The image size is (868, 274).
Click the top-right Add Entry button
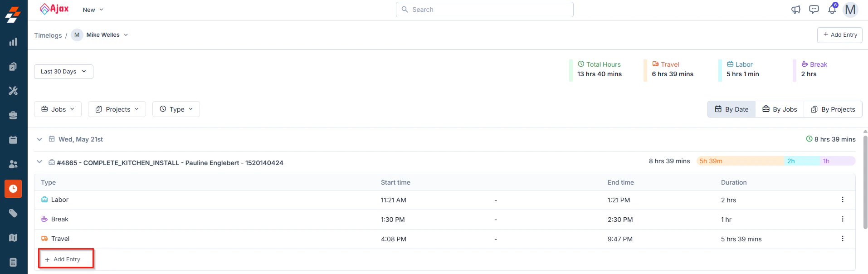[840, 35]
